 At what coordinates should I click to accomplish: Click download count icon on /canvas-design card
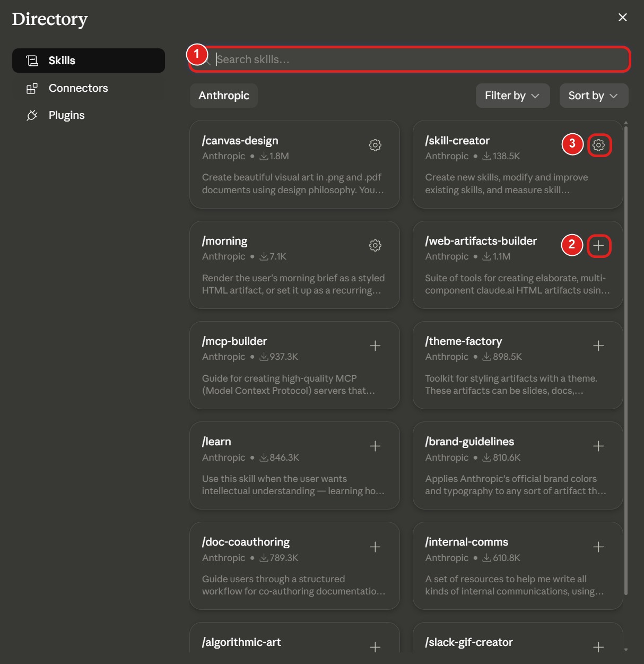click(x=264, y=156)
